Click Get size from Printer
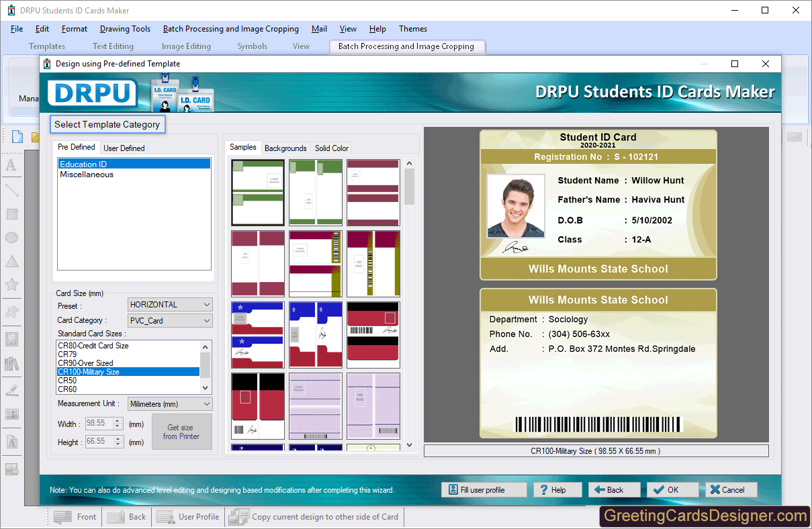 [x=181, y=432]
